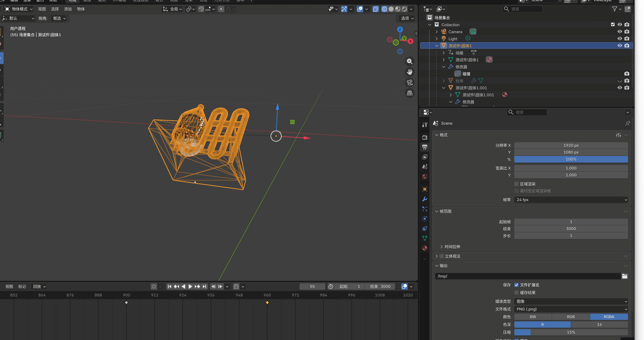This screenshot has width=644, height=340.
Task: Click the hand pan icon in the viewport
Action: point(409,72)
